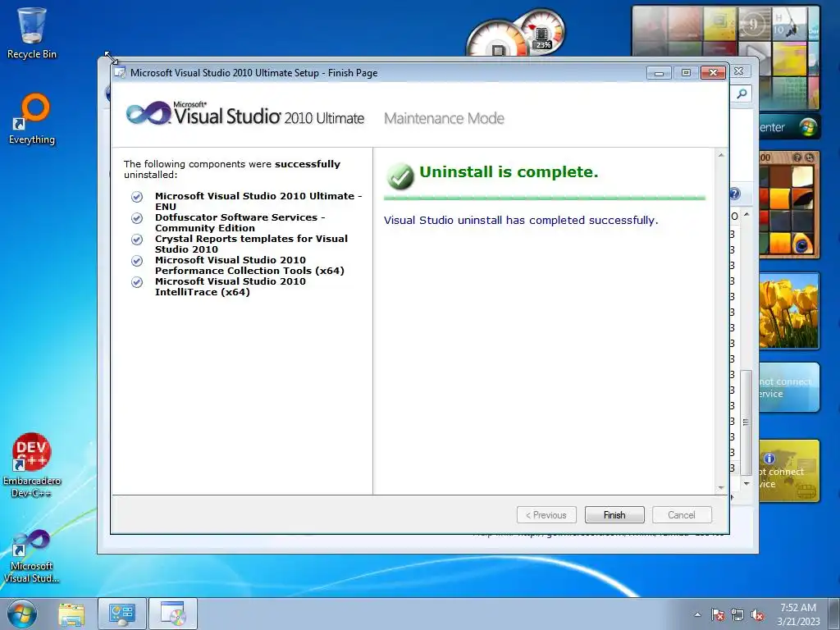This screenshot has width=840, height=630.
Task: Open the Action Center flag tray icon
Action: 718,614
